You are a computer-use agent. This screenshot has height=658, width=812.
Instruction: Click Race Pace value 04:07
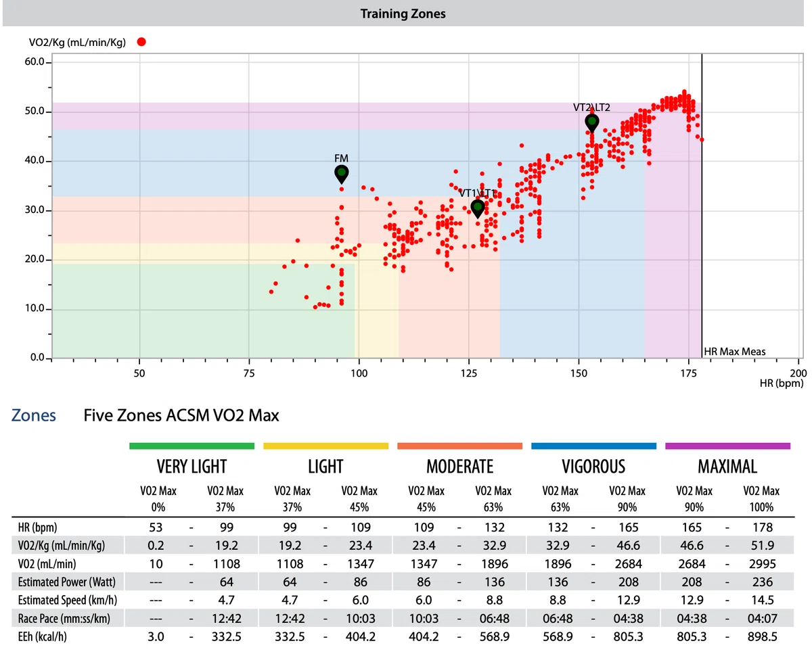[x=762, y=617]
